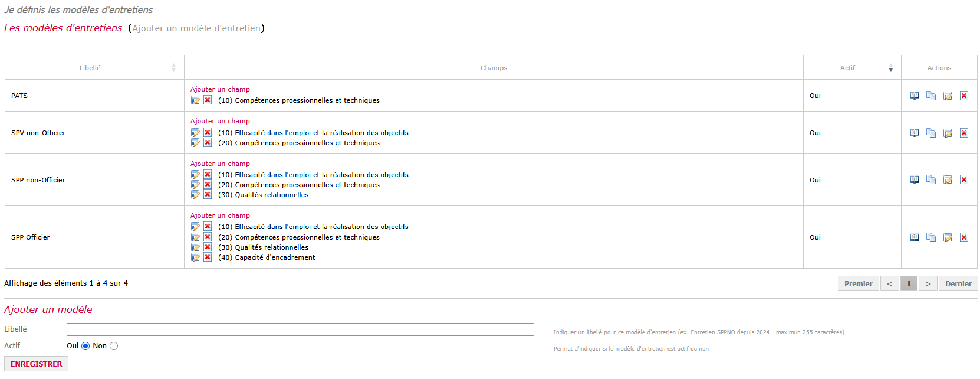
Task: Duplicate the PATS model
Action: coord(931,96)
